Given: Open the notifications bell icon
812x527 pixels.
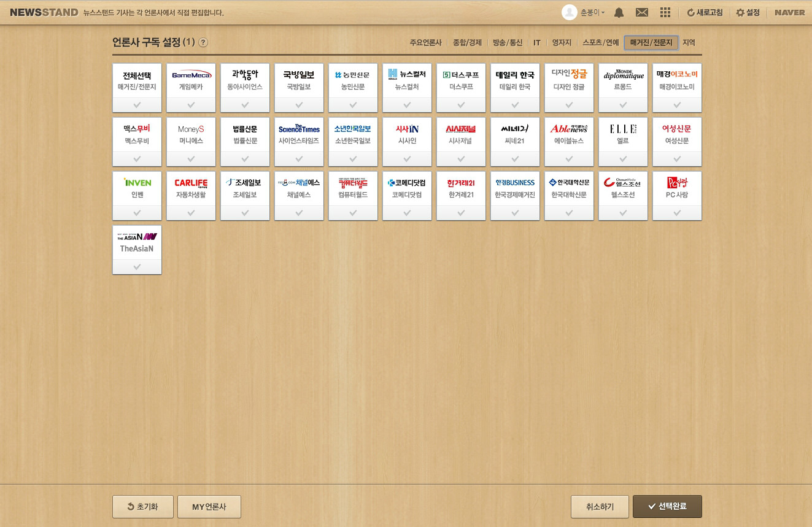Looking at the screenshot, I should 619,12.
